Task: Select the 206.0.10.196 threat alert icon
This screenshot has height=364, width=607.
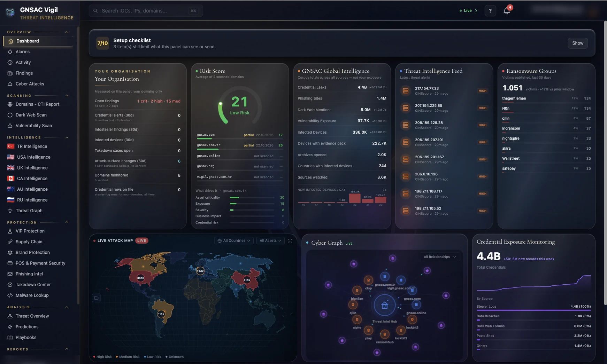Action: pos(405,176)
